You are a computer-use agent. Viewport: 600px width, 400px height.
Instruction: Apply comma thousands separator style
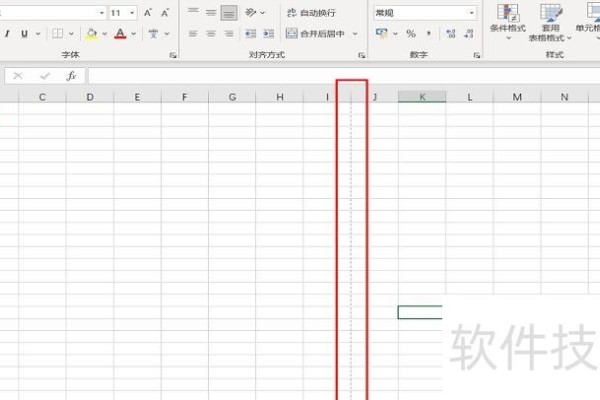point(429,34)
